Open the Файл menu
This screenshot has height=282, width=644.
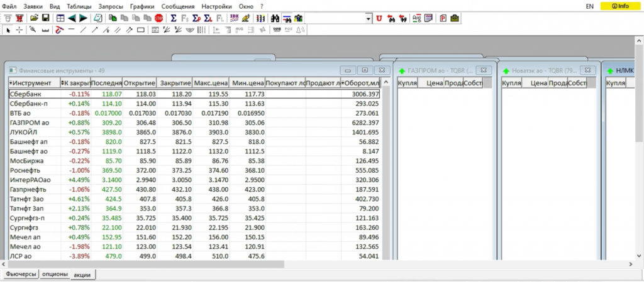(9, 6)
